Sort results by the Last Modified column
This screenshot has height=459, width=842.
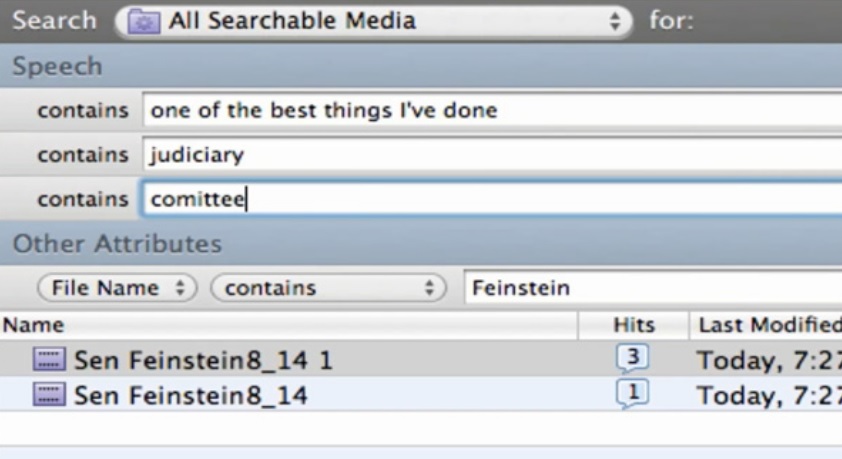click(766, 325)
